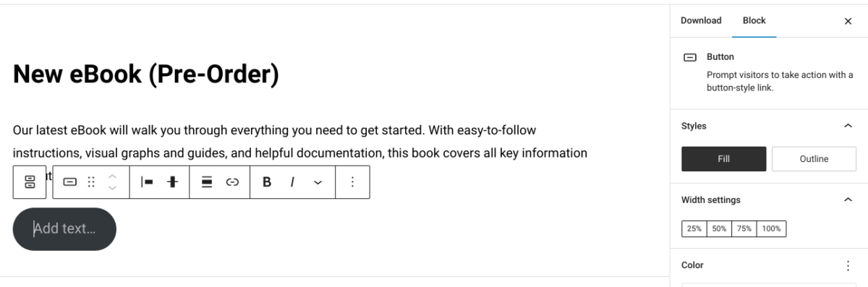Click the Button block type icon
Image resolution: width=868 pixels, height=287 pixels.
tap(70, 182)
